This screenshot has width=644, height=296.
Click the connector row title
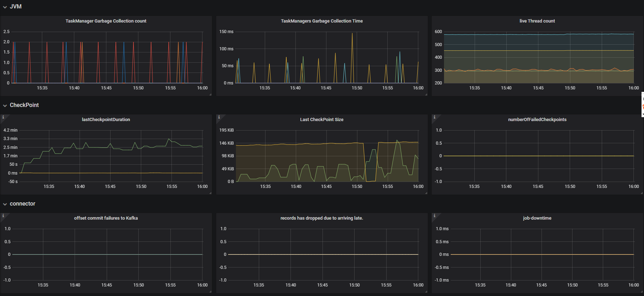23,204
